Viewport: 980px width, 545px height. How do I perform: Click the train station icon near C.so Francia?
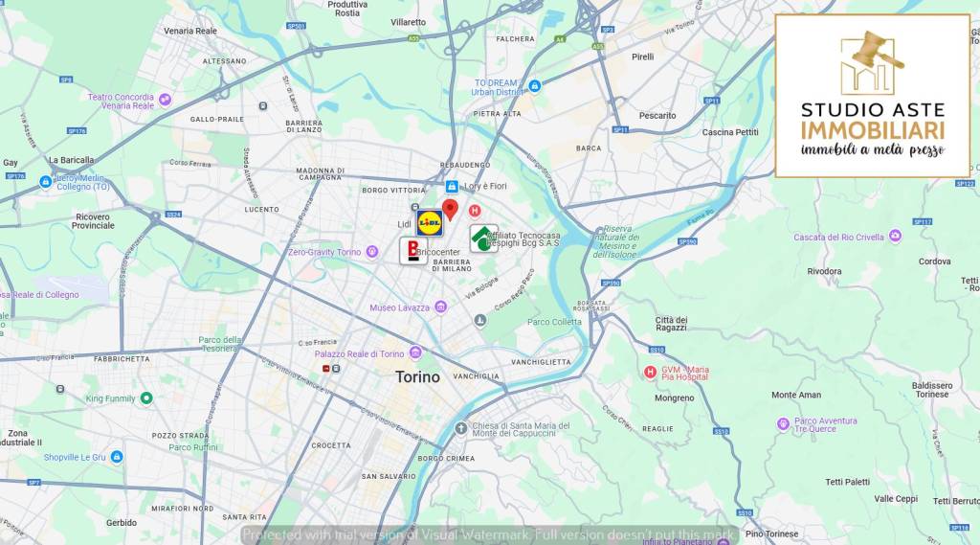pyautogui.click(x=336, y=369)
